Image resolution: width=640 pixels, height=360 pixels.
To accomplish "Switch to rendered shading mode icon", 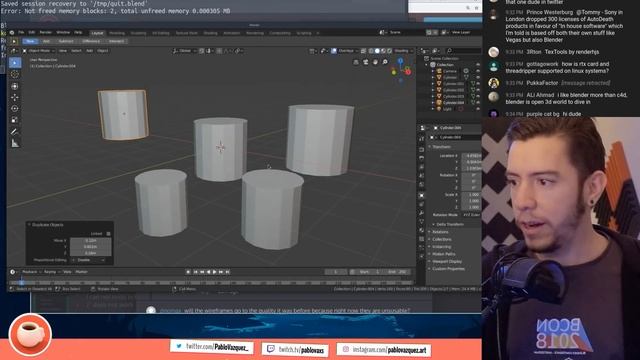I will (x=389, y=51).
